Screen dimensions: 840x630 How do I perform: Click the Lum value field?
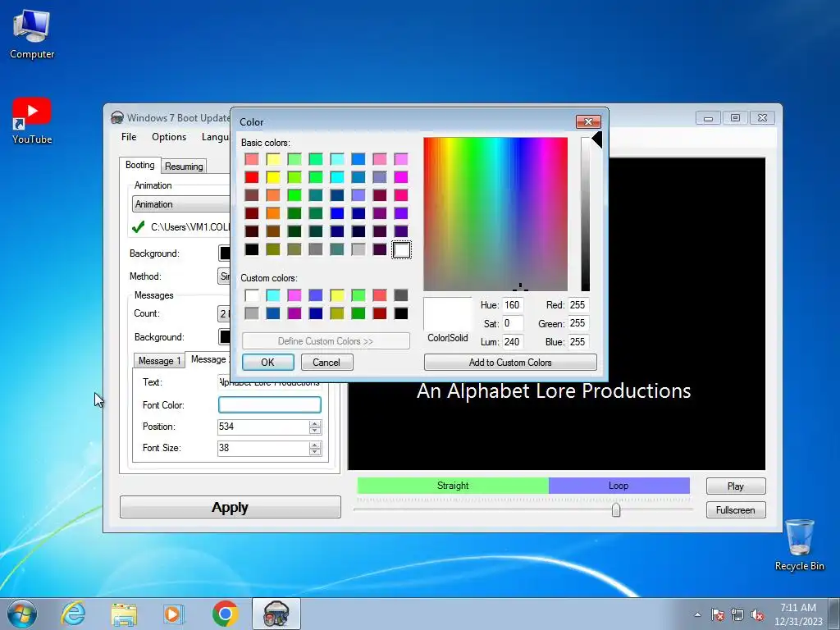(x=512, y=342)
